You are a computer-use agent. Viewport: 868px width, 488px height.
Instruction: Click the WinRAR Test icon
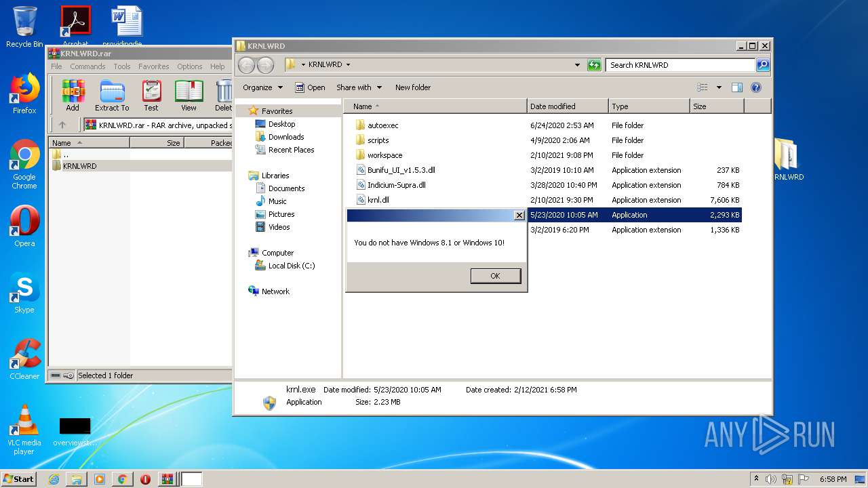[x=151, y=96]
